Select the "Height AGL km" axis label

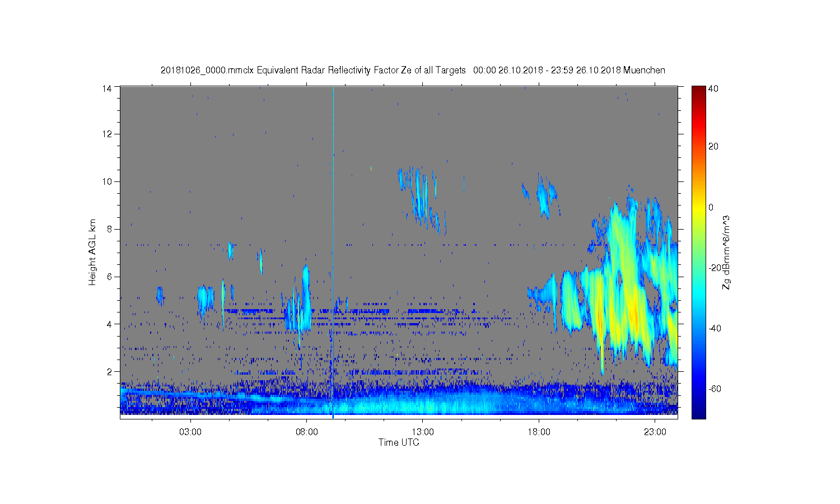click(92, 252)
